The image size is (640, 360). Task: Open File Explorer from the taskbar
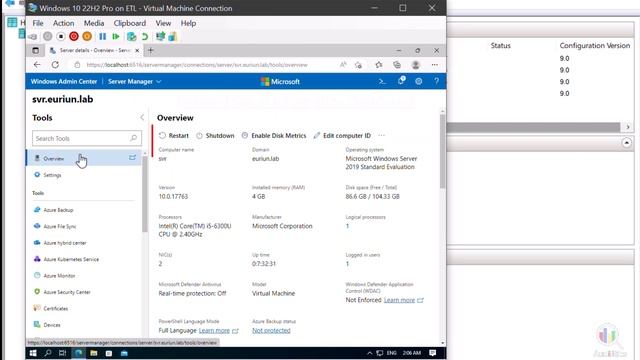pos(93,353)
